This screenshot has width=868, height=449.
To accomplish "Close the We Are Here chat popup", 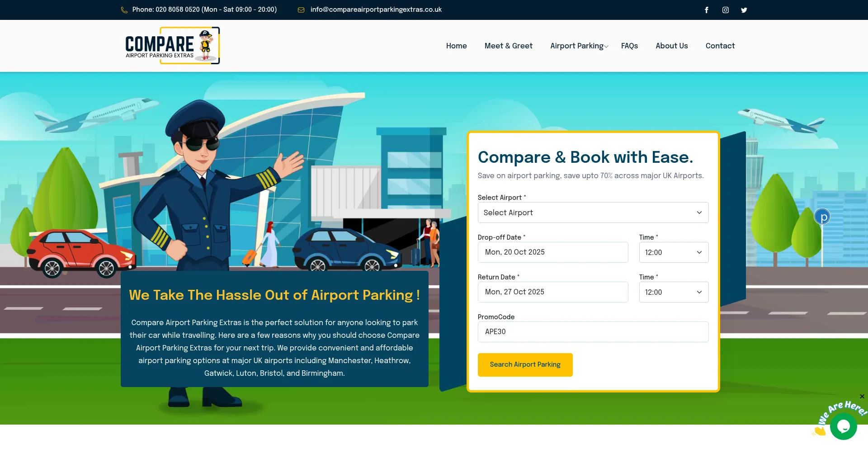I will coord(862,397).
